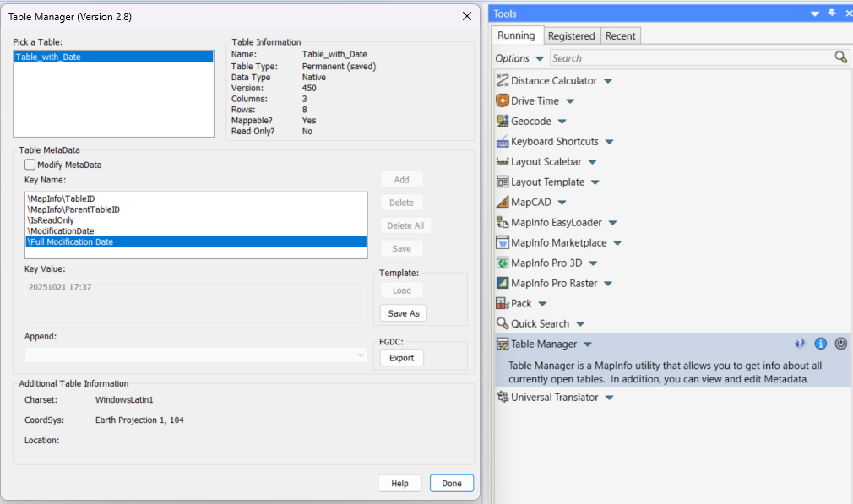Click the Delete metadata key button
This screenshot has width=853, height=504.
click(x=401, y=203)
